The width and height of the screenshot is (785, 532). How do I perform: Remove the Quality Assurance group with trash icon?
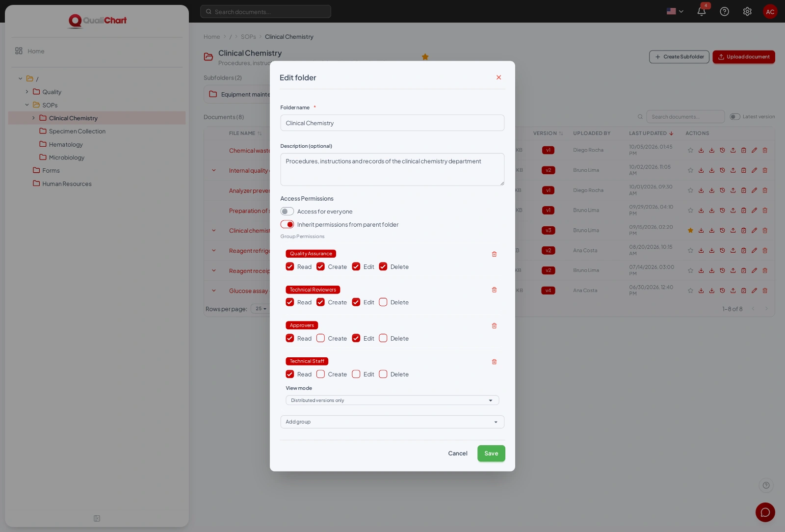494,254
